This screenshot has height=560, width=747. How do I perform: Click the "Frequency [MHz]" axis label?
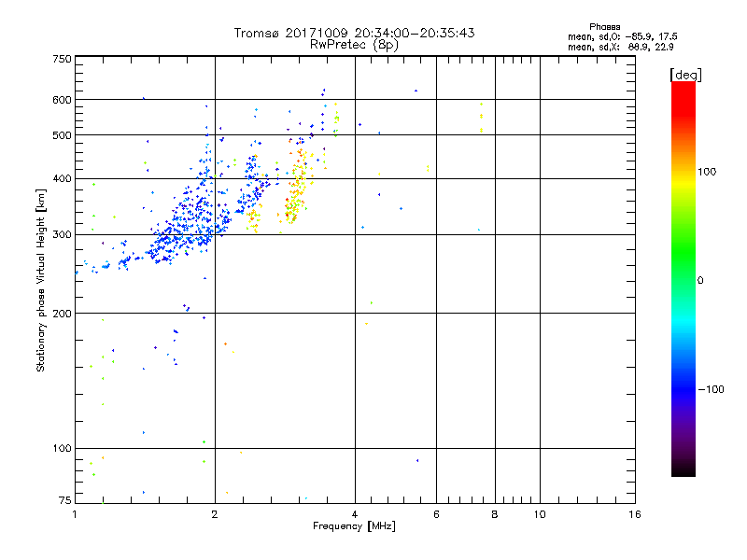[354, 526]
